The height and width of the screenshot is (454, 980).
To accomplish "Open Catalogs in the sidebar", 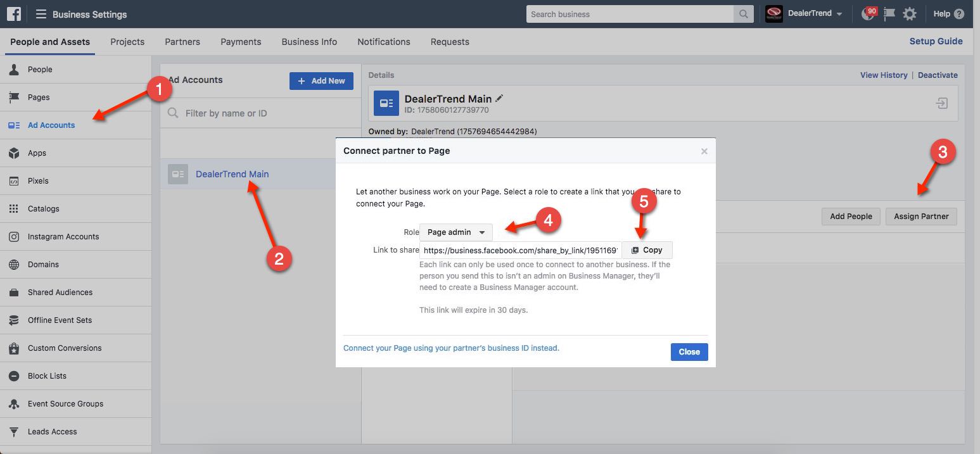I will (x=75, y=209).
